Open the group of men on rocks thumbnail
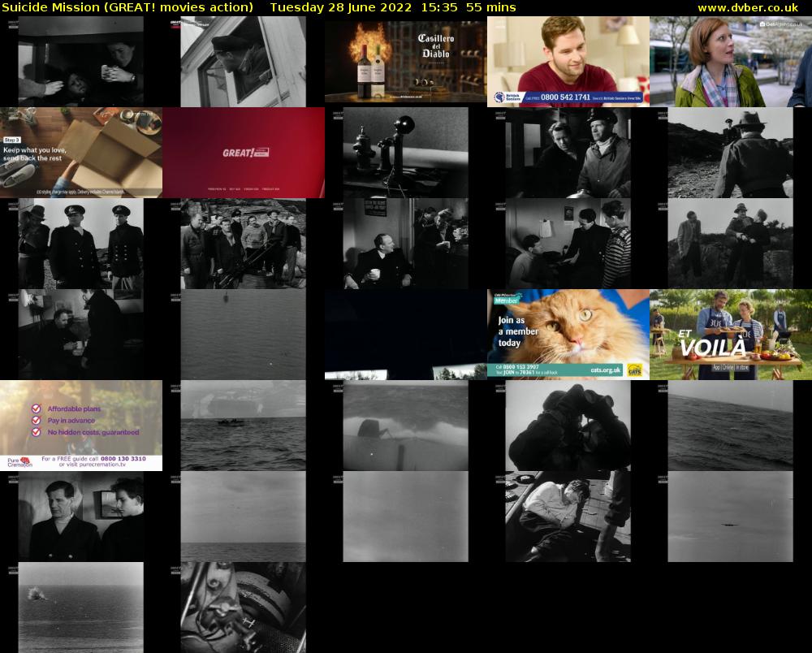This screenshot has width=812, height=653. point(244,244)
